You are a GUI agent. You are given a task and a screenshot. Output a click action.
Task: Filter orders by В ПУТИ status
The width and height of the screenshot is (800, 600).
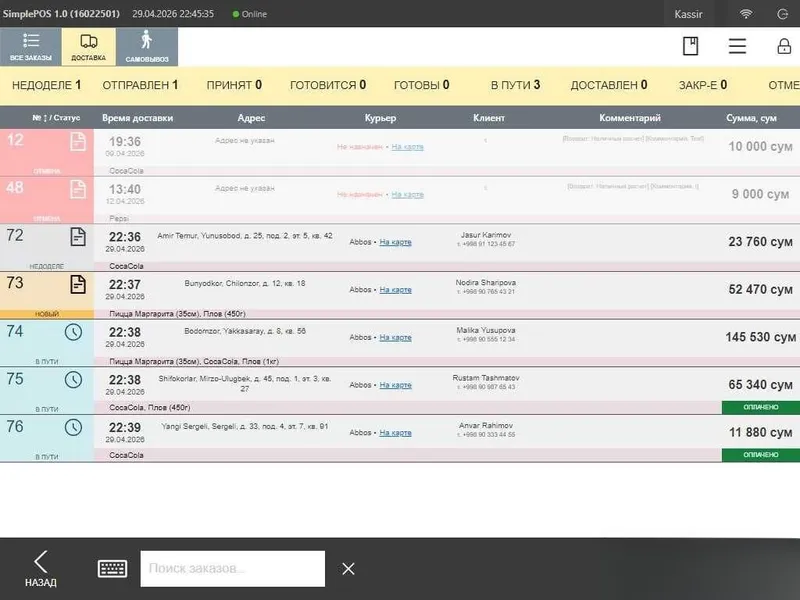pyautogui.click(x=515, y=85)
